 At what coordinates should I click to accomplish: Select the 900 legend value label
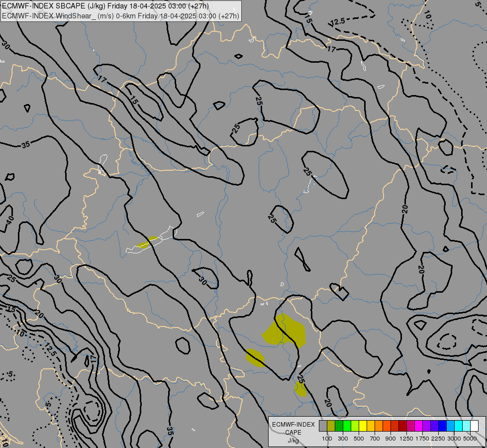click(390, 439)
